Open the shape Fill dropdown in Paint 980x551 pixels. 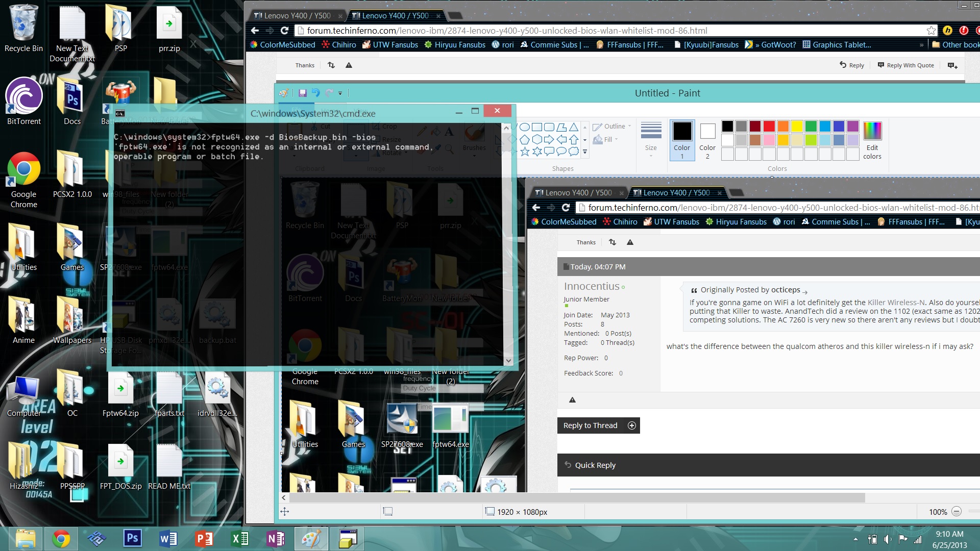606,139
